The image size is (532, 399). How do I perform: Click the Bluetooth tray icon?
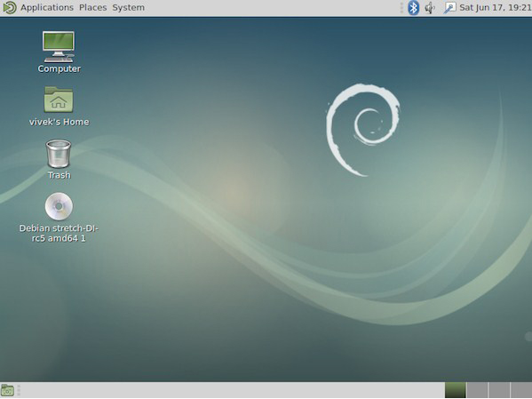(413, 7)
